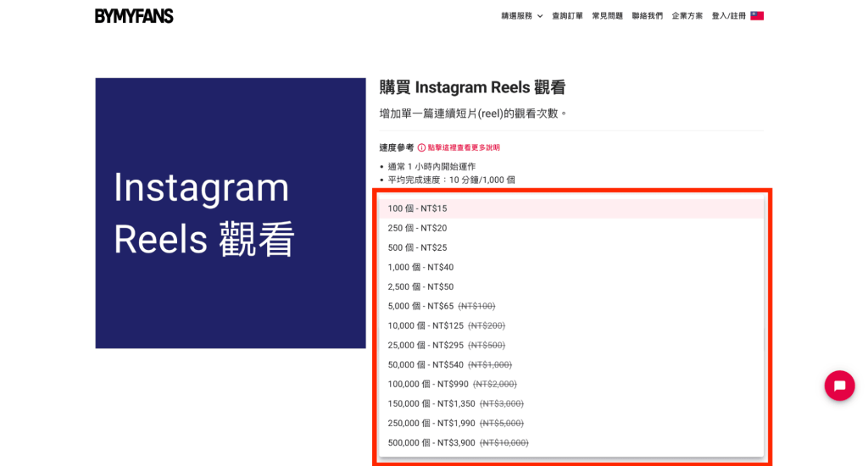Expand the 精選服務 dropdown menu
This screenshot has width=868, height=466.
521,16
